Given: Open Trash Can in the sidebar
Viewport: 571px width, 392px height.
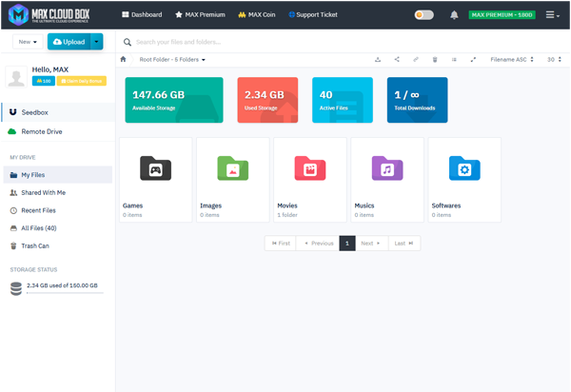Looking at the screenshot, I should coord(34,245).
